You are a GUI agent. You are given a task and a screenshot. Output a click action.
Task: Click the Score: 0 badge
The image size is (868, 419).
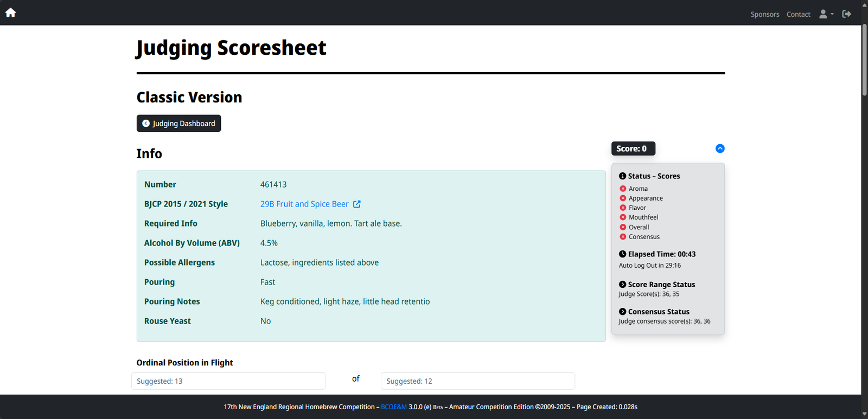(633, 149)
